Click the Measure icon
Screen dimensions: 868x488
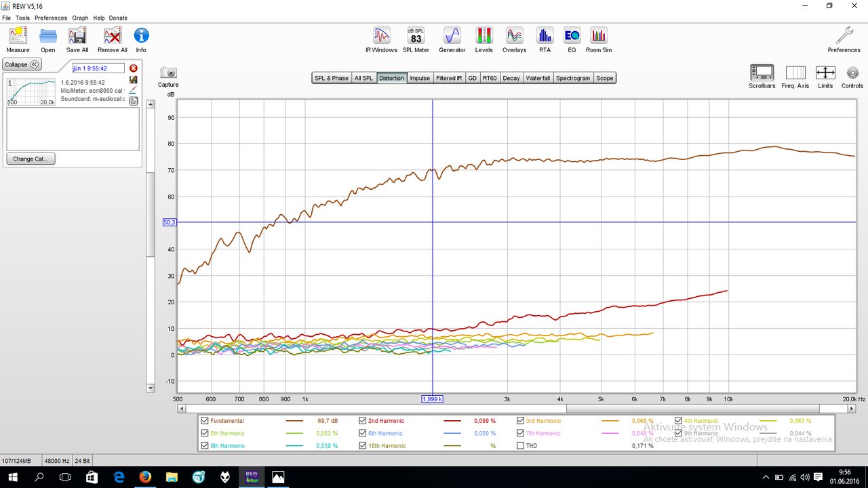click(x=18, y=40)
